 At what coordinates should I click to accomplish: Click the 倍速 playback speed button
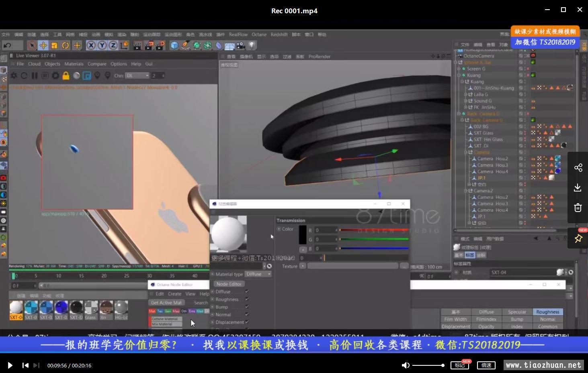[486, 365]
